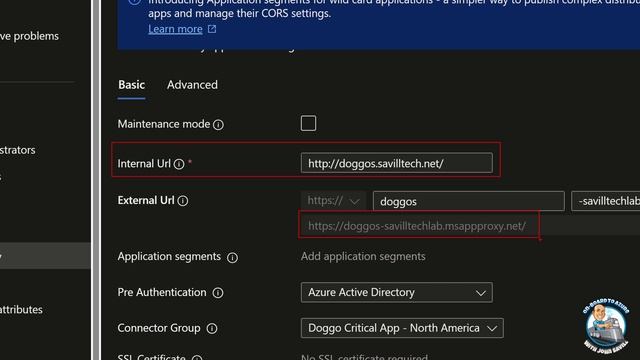Screen dimensions: 640x360
Task: Click the Internal Url input field
Action: [x=396, y=163]
